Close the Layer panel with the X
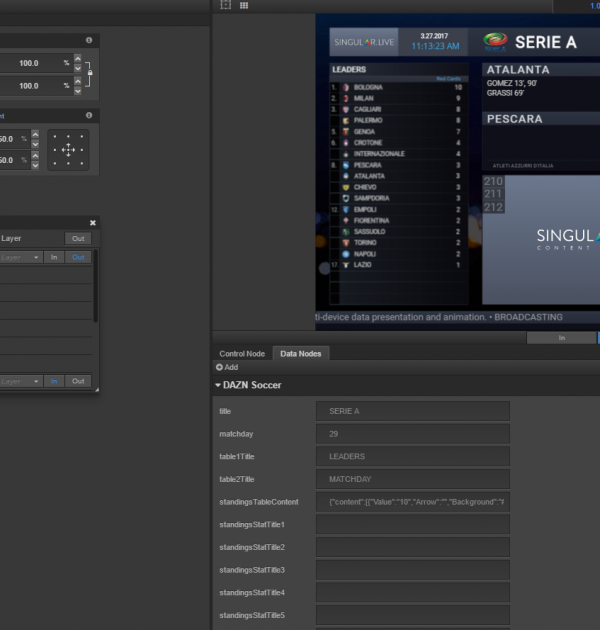Viewport: 600px width, 630px height. [93, 223]
